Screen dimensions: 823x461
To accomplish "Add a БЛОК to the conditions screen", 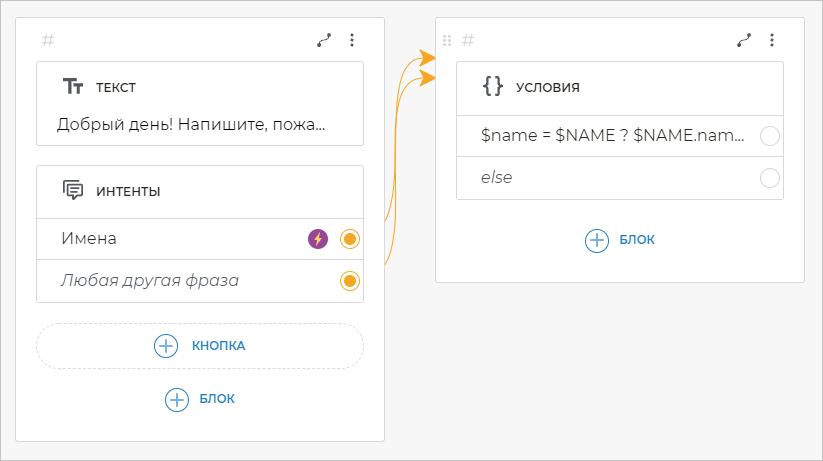I will (x=620, y=240).
